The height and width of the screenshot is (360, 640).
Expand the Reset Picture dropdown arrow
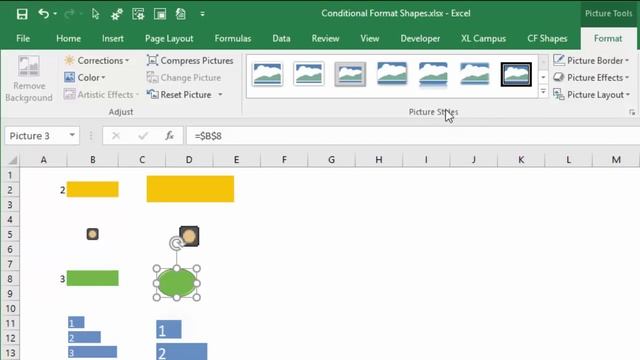[220, 95]
